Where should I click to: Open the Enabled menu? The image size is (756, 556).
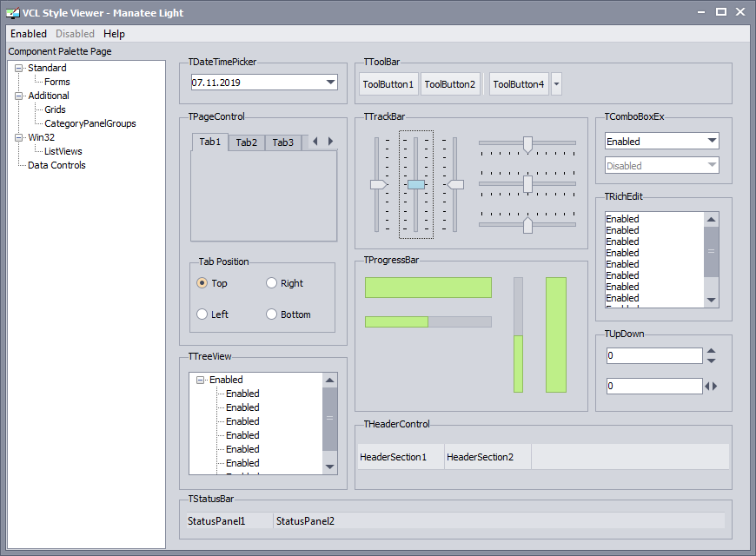coord(29,34)
